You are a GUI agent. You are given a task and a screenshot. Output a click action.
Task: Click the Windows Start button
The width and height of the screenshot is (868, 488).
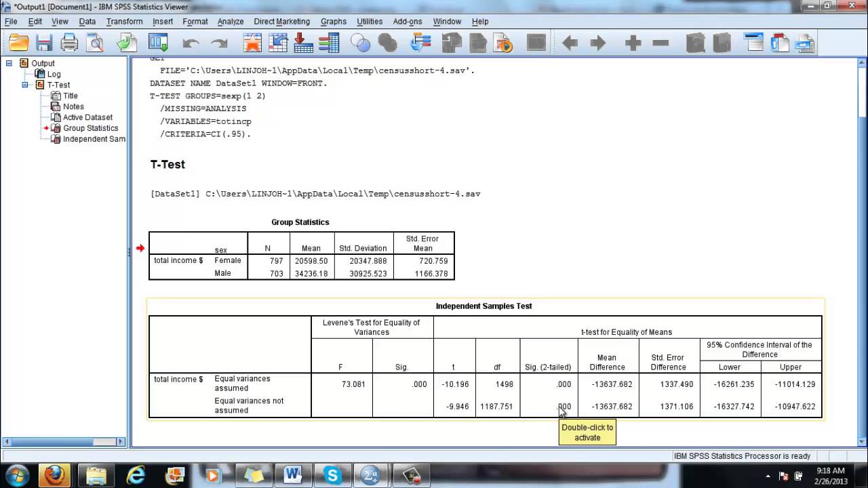point(16,475)
